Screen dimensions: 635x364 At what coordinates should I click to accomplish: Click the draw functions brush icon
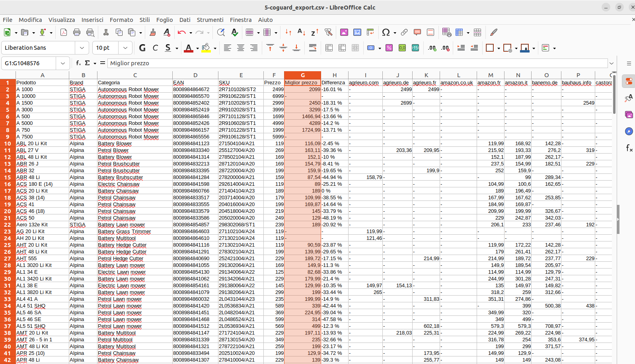pos(494,32)
